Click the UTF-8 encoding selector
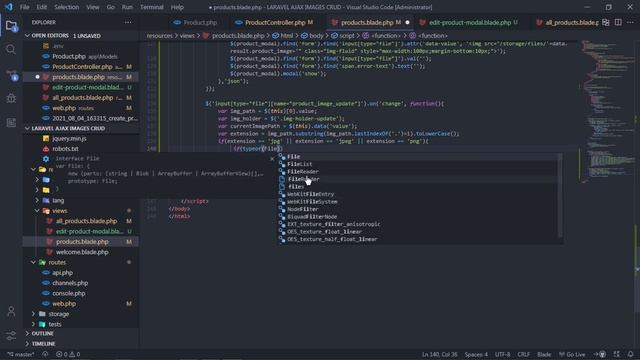This screenshot has width=640, height=360. [502, 354]
